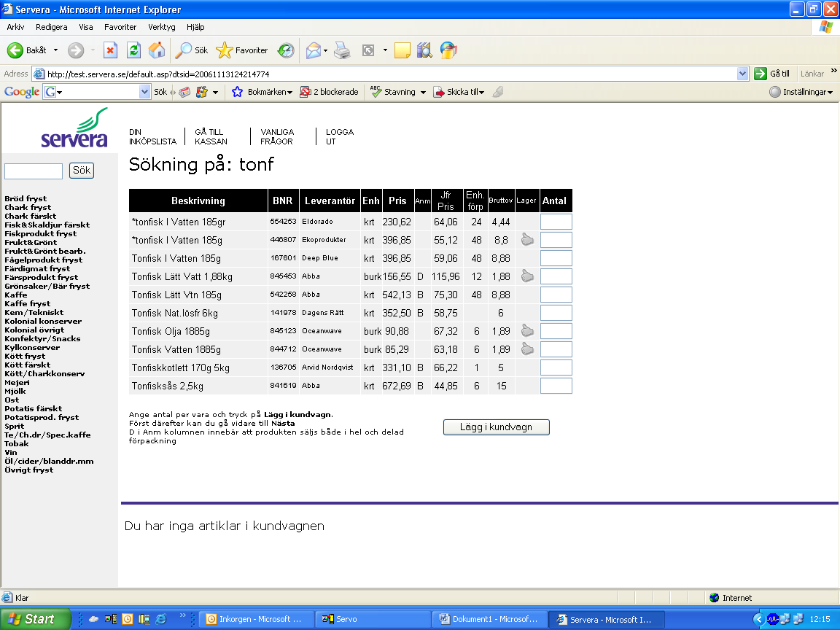Screen dimensions: 840x630
Task: Click the address URL field
Action: 385,74
